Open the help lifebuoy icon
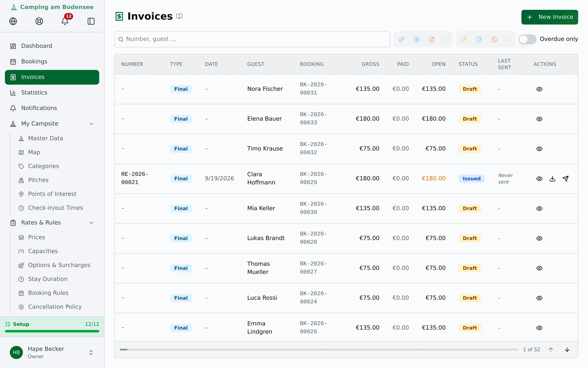This screenshot has width=588, height=368. [x=39, y=21]
